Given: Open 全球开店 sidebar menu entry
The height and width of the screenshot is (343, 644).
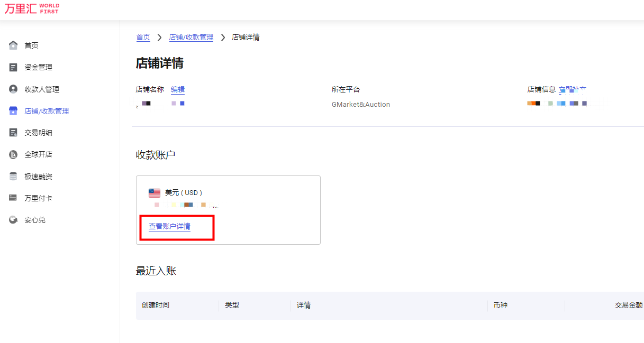Looking at the screenshot, I should click(x=38, y=154).
